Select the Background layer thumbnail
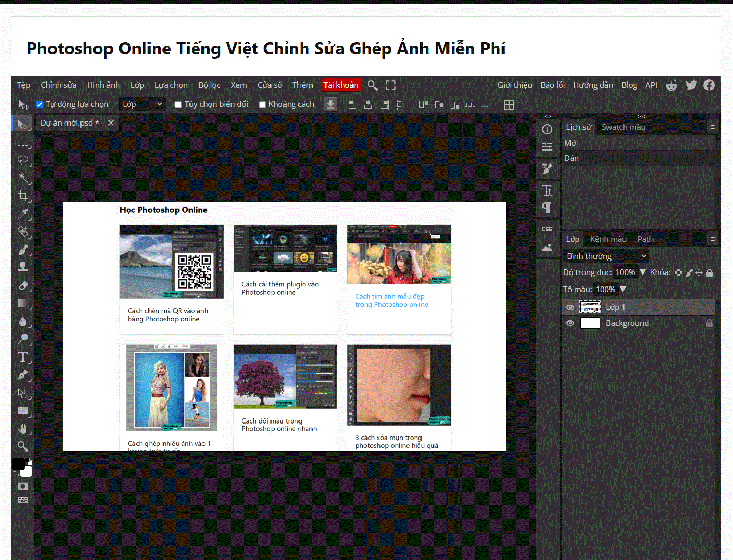 [x=590, y=323]
